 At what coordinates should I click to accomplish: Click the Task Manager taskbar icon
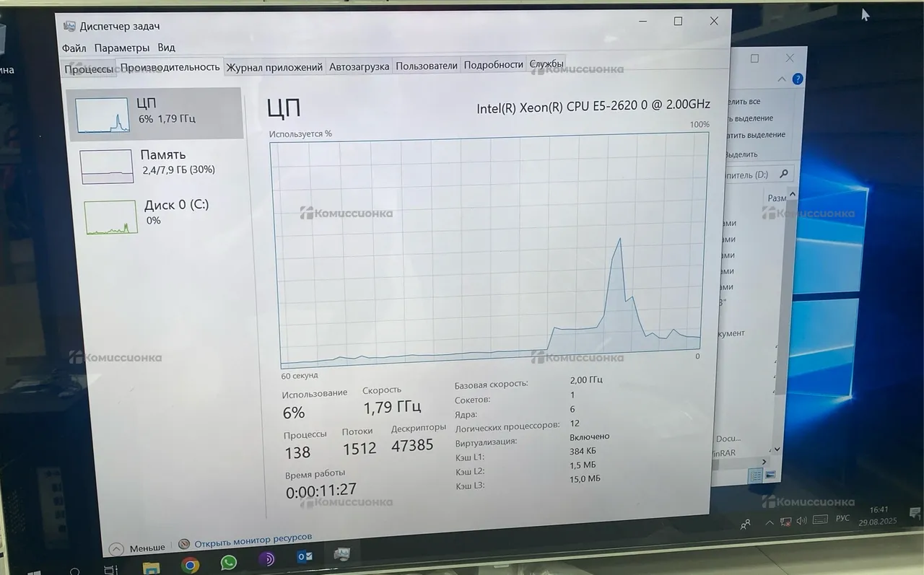coord(341,554)
